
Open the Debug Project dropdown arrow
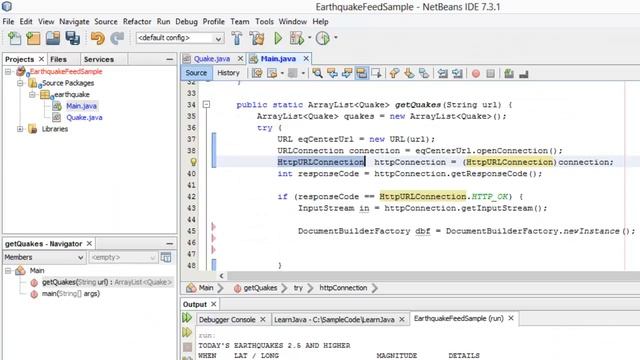[309, 38]
